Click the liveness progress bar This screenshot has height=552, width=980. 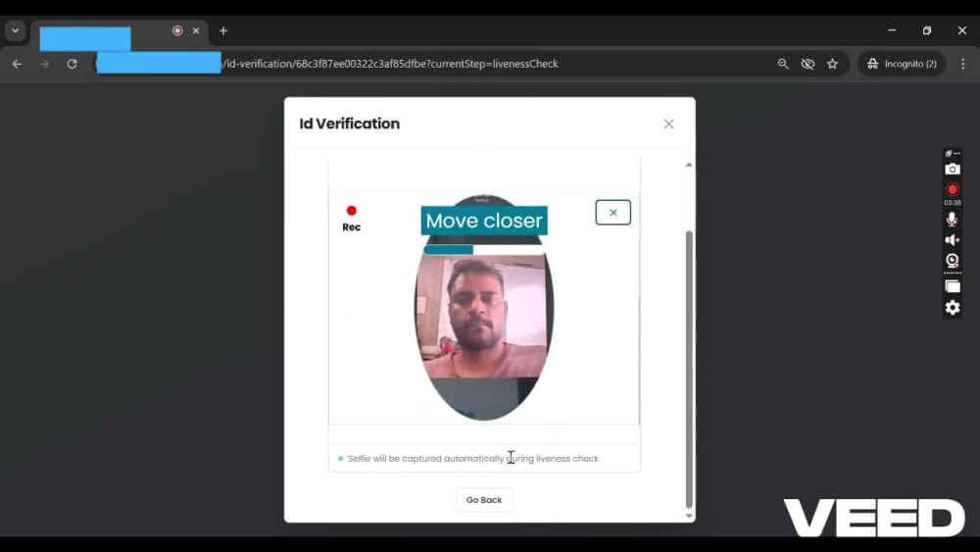(483, 249)
